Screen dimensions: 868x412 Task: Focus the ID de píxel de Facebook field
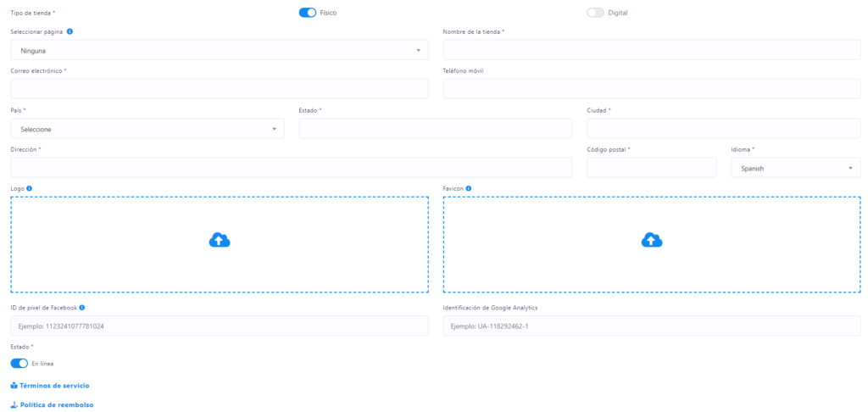220,326
